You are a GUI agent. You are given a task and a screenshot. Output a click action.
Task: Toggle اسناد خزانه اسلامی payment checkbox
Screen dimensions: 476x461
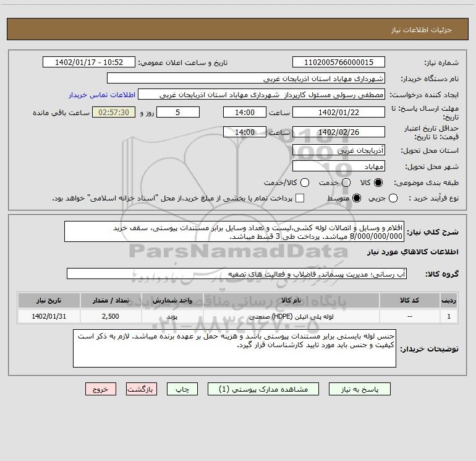click(x=300, y=198)
